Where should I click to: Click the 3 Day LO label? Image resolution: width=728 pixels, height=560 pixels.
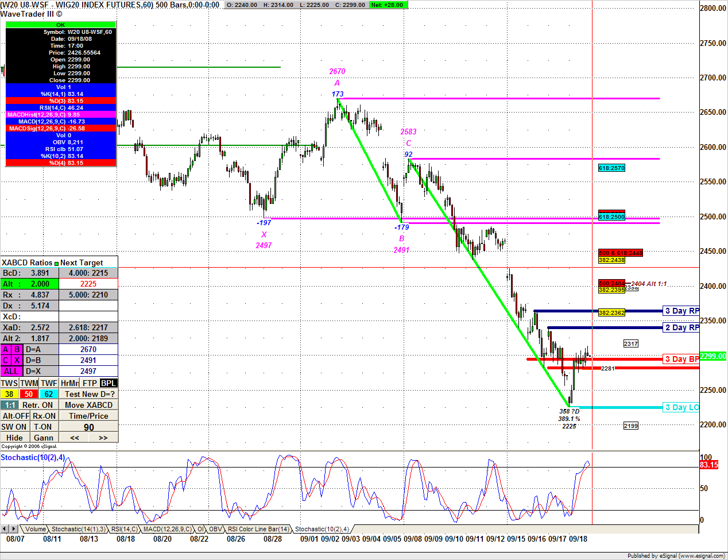coord(681,407)
